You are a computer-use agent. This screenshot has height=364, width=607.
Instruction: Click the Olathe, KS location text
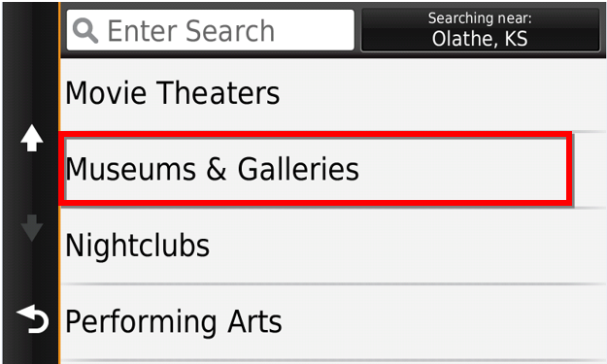480,39
